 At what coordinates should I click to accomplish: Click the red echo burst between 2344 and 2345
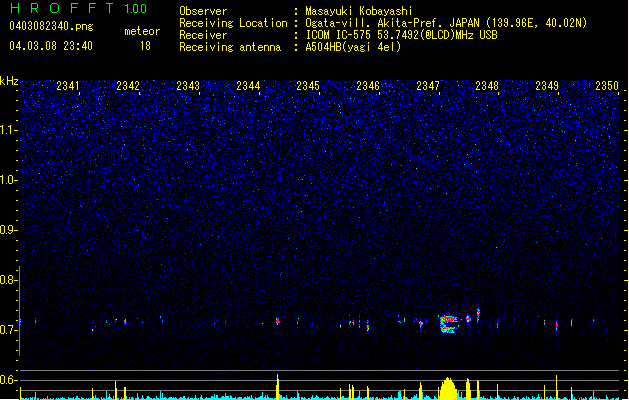click(277, 321)
